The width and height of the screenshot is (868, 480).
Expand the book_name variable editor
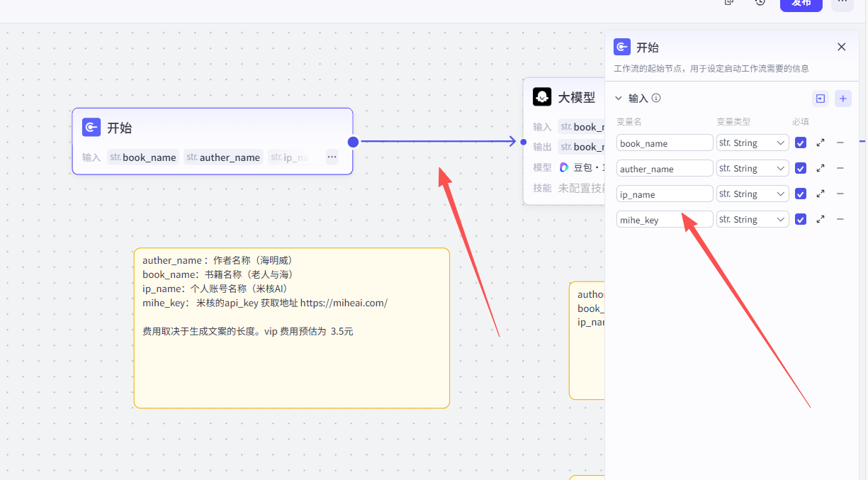pos(820,143)
